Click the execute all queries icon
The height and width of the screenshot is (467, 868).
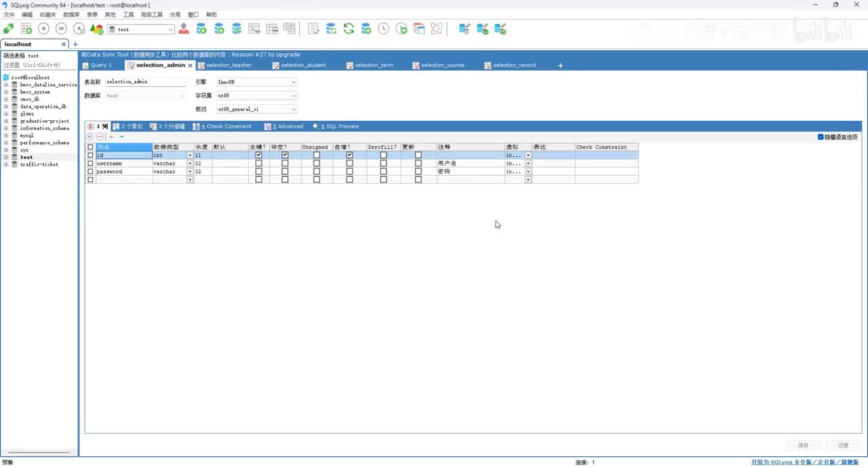[x=61, y=29]
